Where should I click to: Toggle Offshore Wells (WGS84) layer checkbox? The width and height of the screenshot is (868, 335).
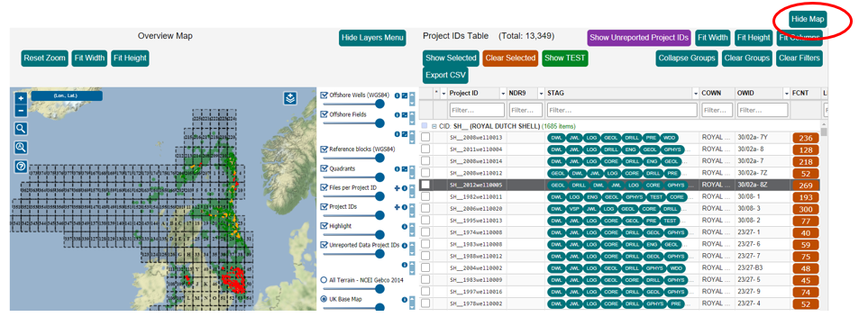tap(324, 95)
